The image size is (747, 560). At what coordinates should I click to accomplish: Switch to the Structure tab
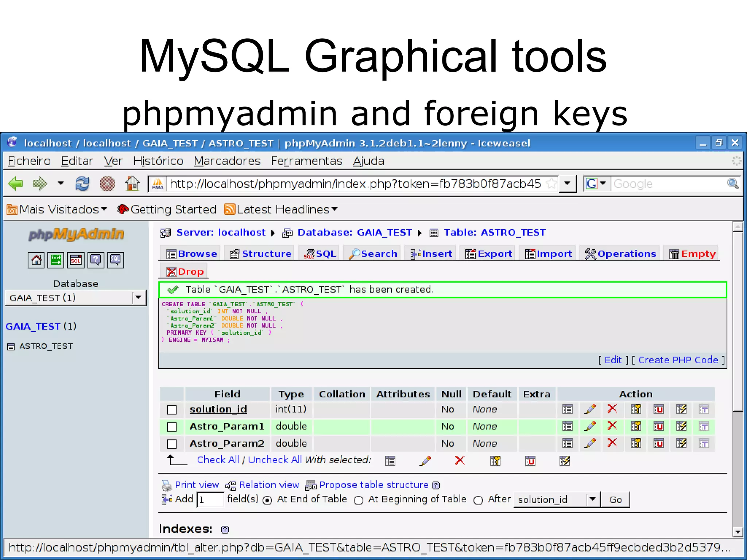click(260, 253)
